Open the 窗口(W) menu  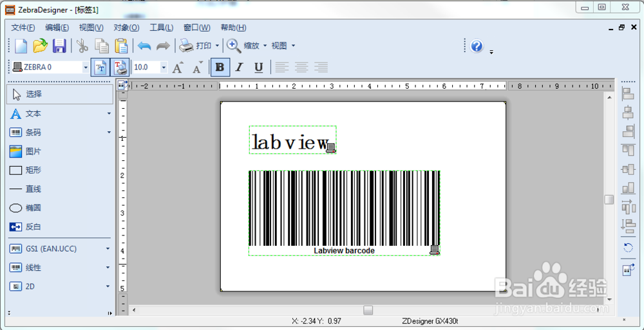pos(196,28)
